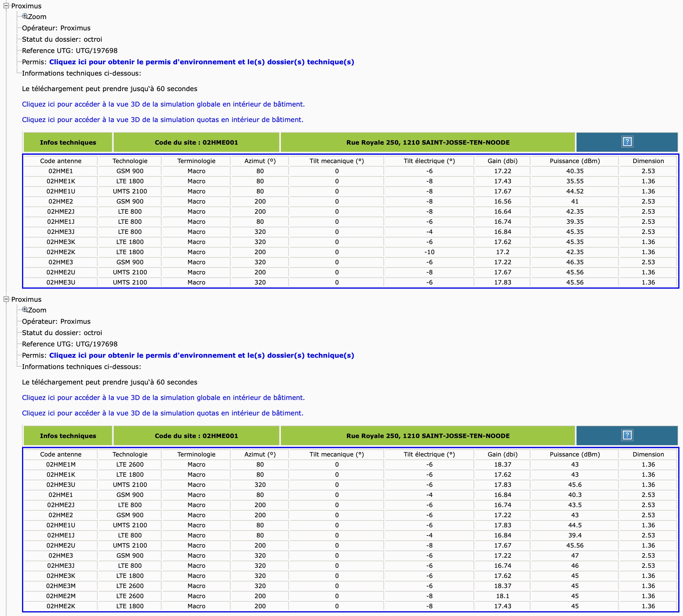Click first table's 'Azimut (°)' column header
The image size is (683, 616).
click(x=260, y=161)
